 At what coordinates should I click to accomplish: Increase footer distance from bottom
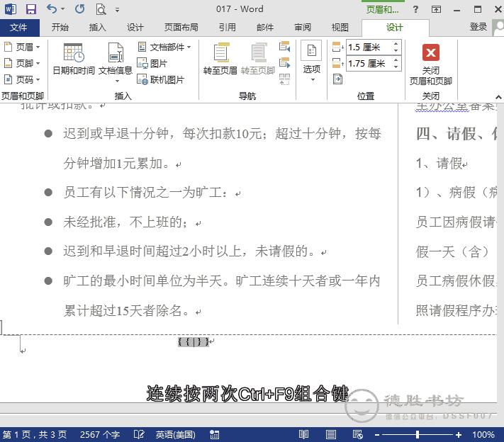point(396,59)
